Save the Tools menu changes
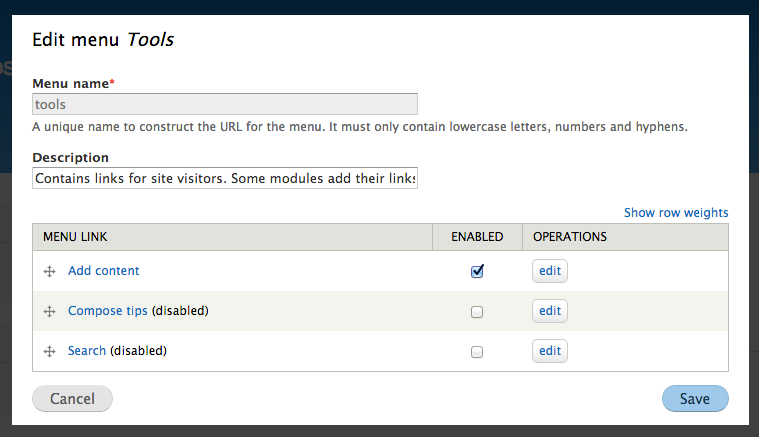Image resolution: width=759 pixels, height=437 pixels. (x=695, y=398)
